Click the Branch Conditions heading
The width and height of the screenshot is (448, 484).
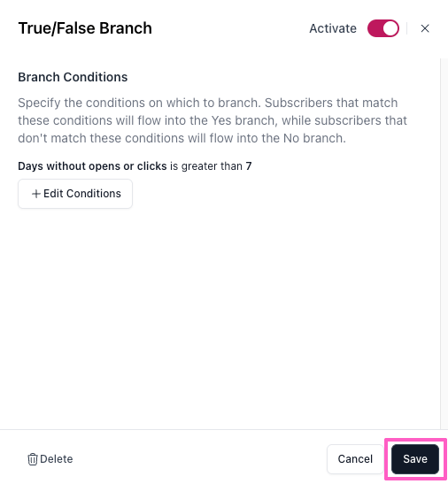click(x=73, y=77)
